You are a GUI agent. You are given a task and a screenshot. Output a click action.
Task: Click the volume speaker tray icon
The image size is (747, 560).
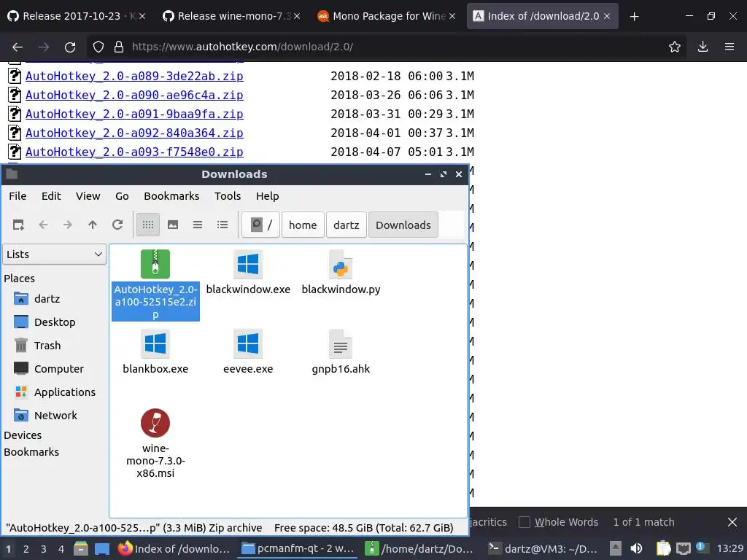[x=636, y=549]
